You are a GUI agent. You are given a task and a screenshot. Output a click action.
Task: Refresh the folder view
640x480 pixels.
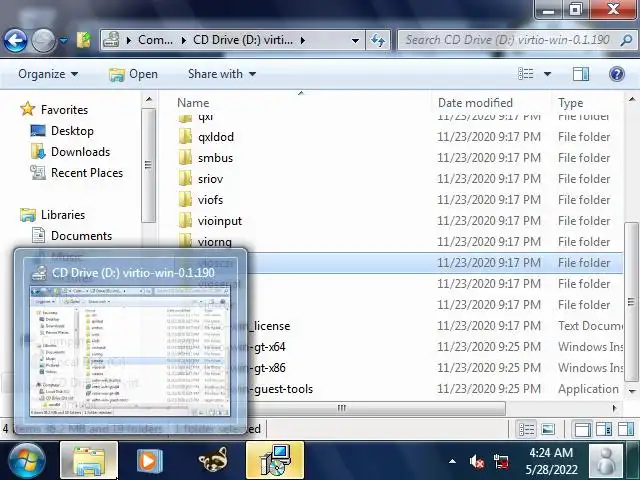[x=378, y=40]
